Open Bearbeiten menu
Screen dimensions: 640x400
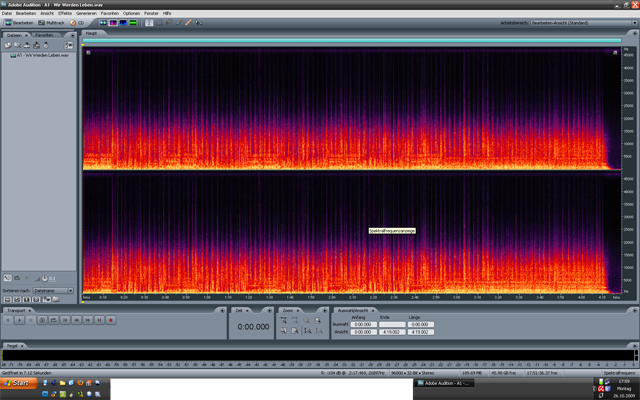[26, 13]
